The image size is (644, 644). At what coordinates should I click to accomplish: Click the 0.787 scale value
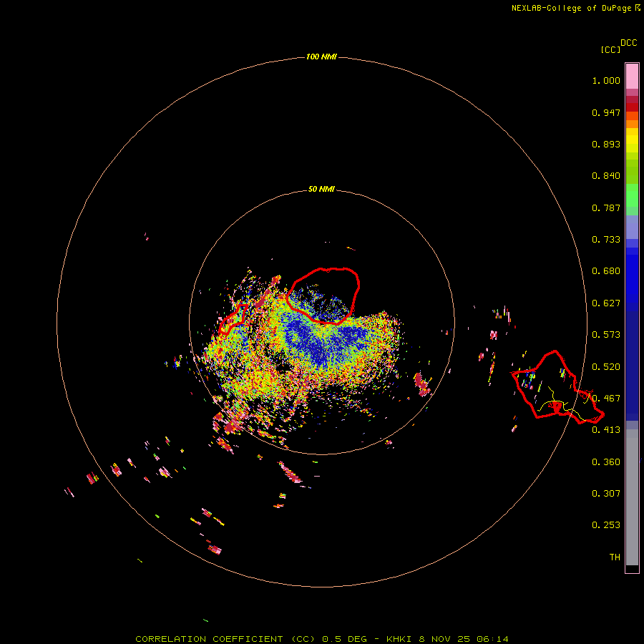606,208
